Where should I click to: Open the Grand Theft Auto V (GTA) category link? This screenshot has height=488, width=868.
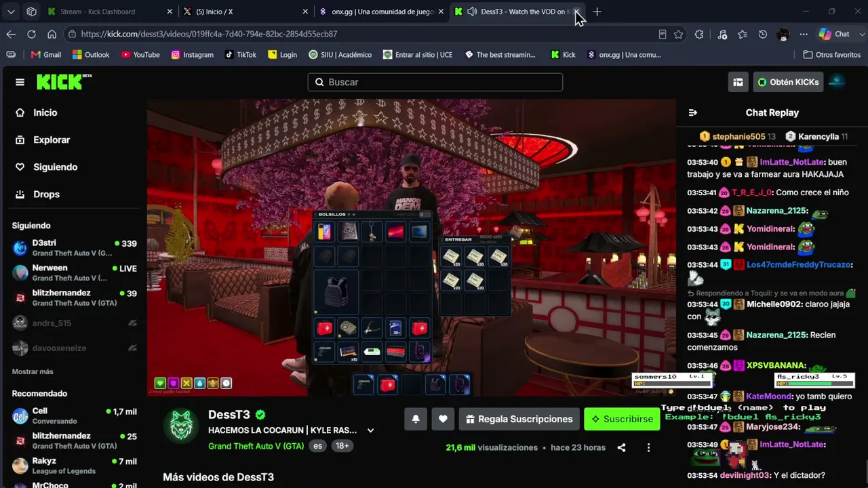256,446
